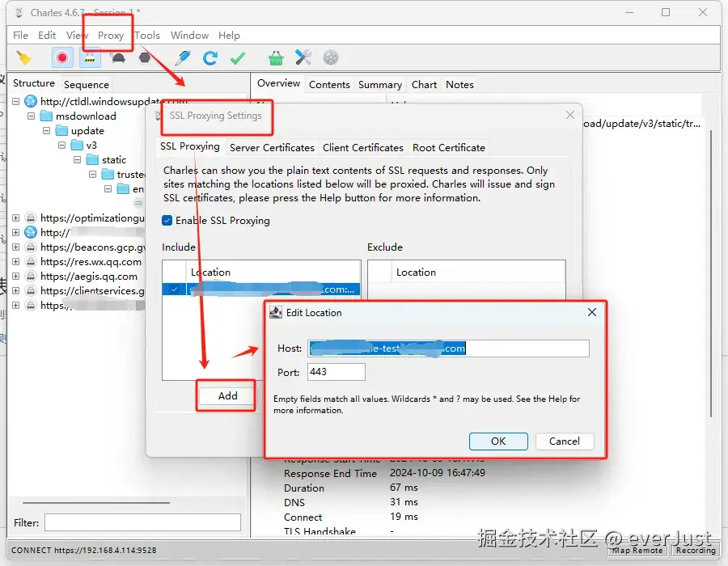Viewport: 728px width, 566px height.
Task: Open the Server Certificates tab
Action: click(272, 147)
